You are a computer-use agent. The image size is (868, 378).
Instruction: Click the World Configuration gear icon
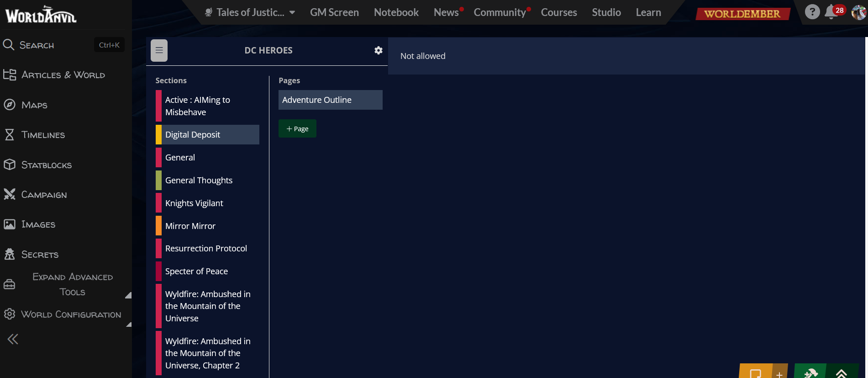tap(10, 314)
